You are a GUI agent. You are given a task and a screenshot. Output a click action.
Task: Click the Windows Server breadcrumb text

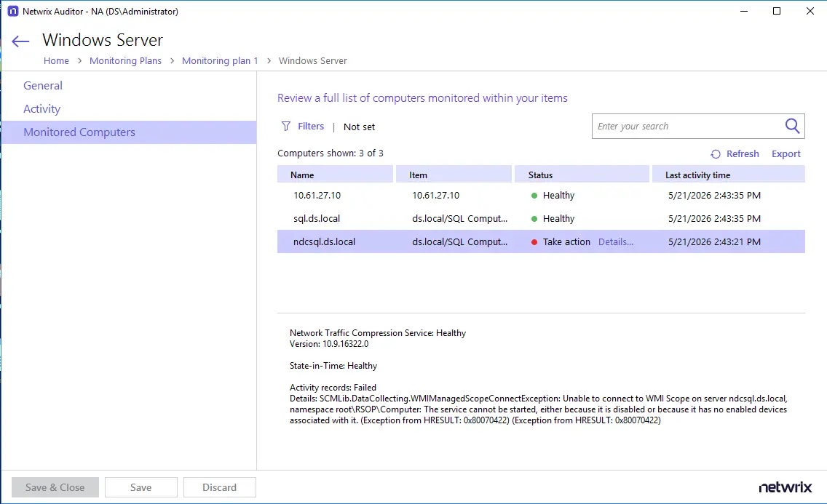313,60
